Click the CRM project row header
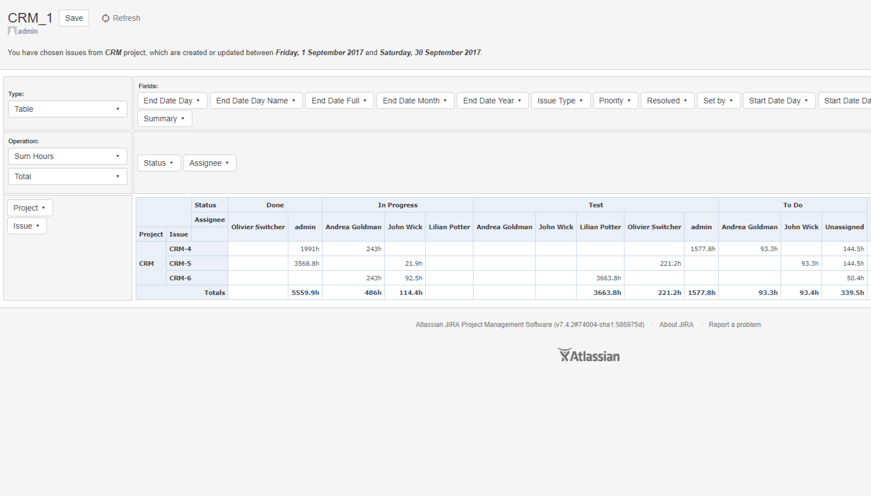Viewport: 871px width, 496px height. (x=151, y=263)
